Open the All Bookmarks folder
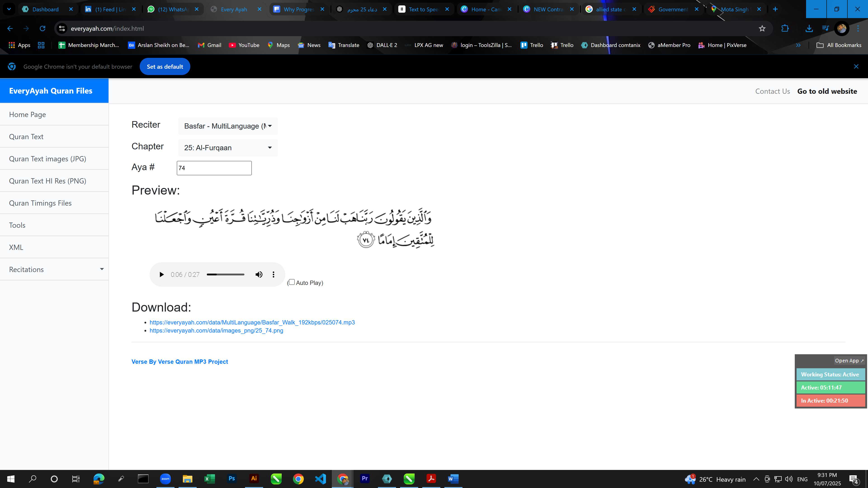This screenshot has height=488, width=868. pyautogui.click(x=839, y=45)
